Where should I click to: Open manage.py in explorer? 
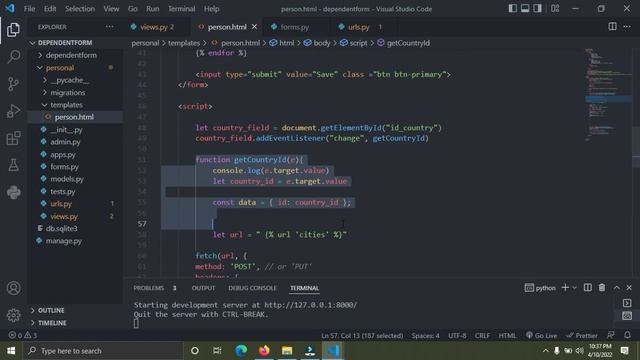pyautogui.click(x=64, y=241)
